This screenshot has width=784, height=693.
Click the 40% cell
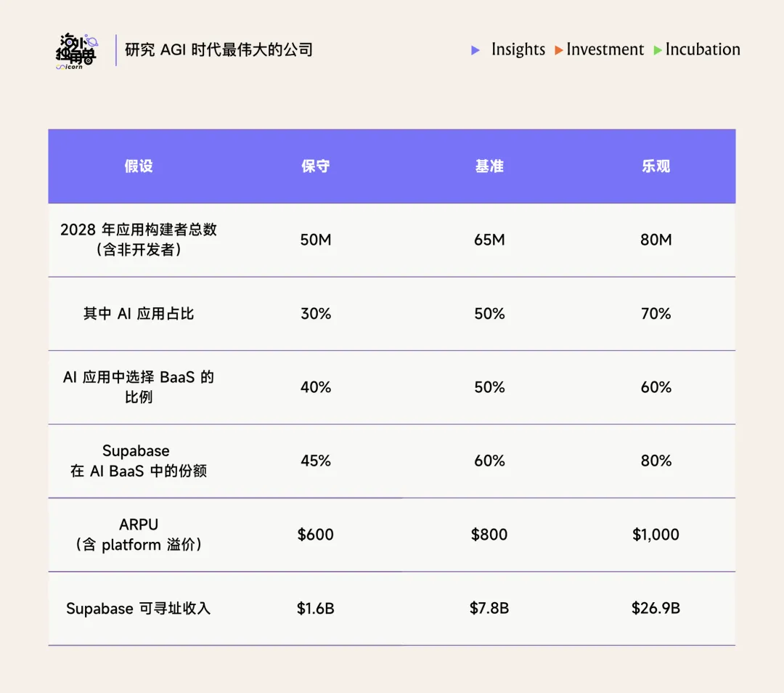[316, 387]
